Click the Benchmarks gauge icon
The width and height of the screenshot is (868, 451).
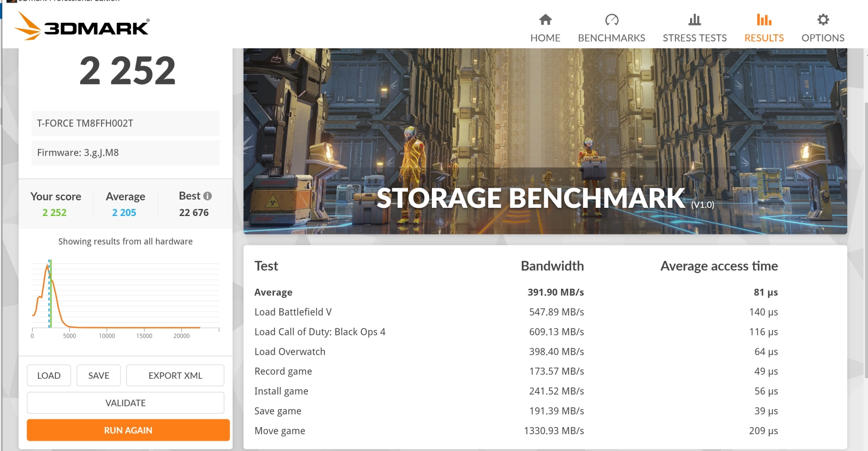click(611, 20)
